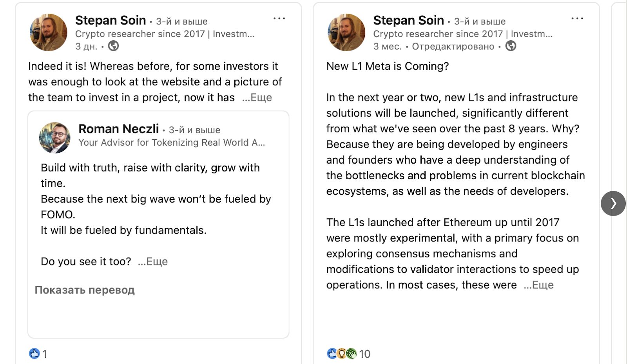Go to next carousel slide arrow
Viewport: 627px width, 364px height.
tap(613, 203)
